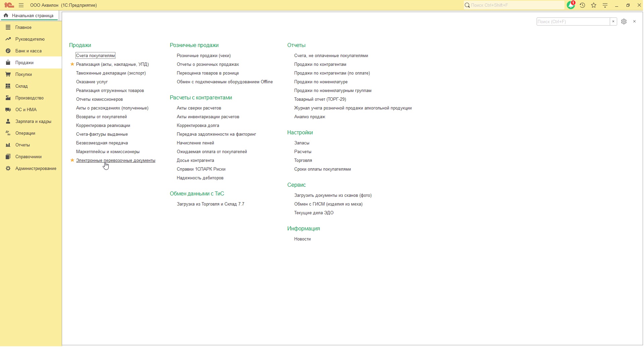Open Загрузка из Торговля и Склад 7.7
Screen dimensions: 644x357
(210, 204)
